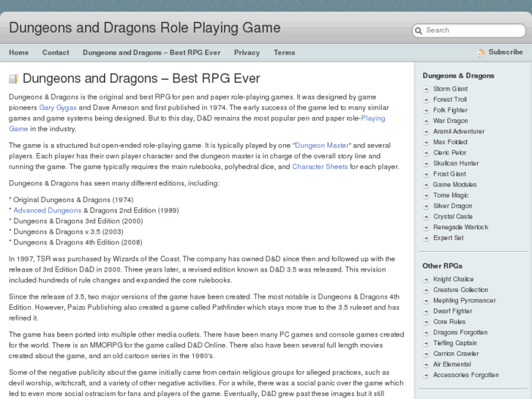Click the arrow bullet next to Forest Troll
532x399 pixels.
click(426, 100)
